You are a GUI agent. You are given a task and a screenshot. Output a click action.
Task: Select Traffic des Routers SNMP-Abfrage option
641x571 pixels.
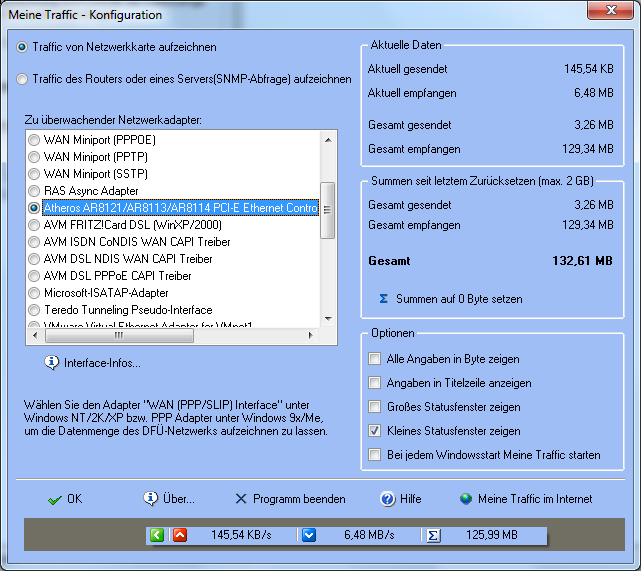(22, 79)
